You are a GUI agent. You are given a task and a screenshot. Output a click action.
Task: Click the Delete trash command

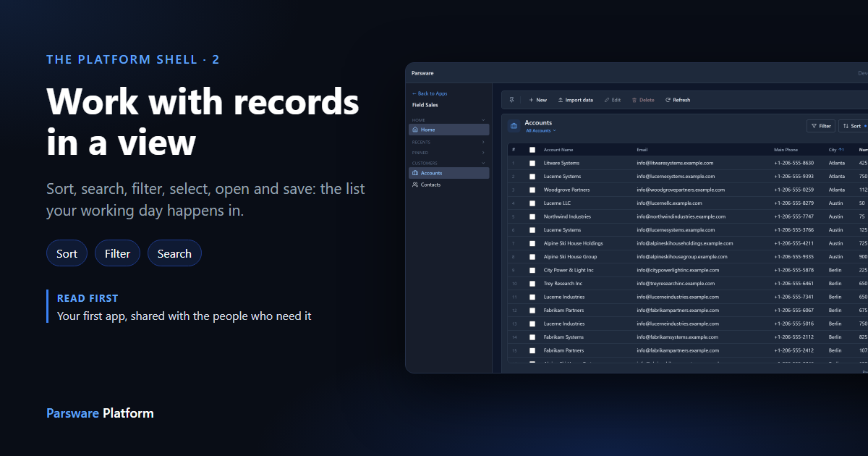(642, 100)
